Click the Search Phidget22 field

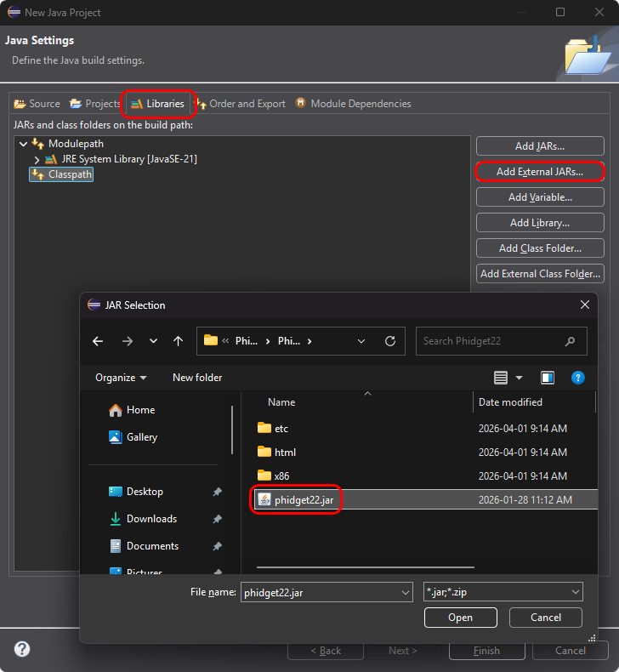[x=491, y=341]
